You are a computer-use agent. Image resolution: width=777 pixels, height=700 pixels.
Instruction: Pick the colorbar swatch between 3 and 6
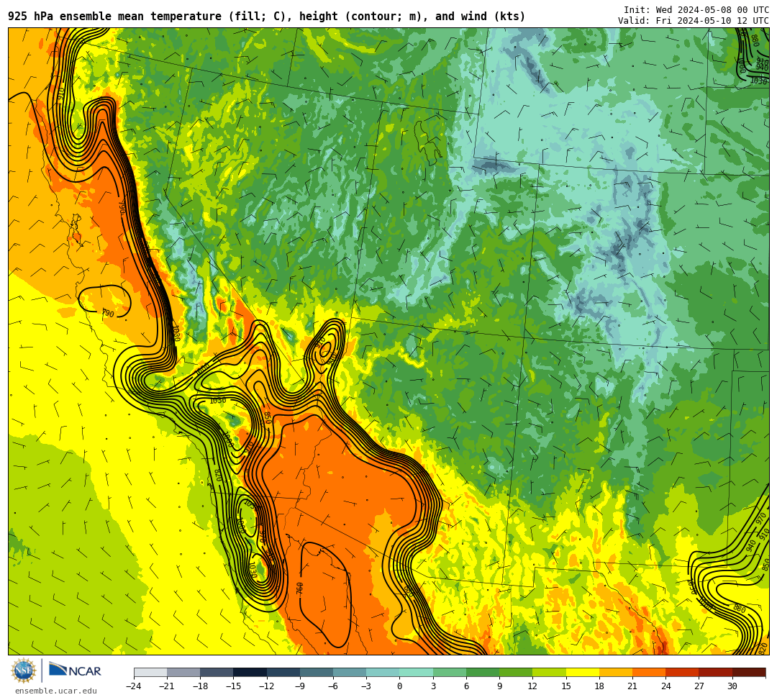(x=450, y=672)
